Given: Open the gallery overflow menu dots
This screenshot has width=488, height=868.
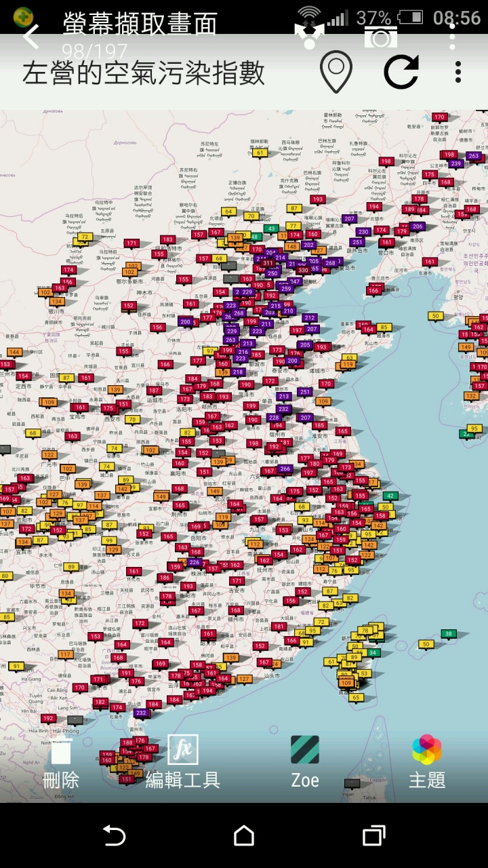Looking at the screenshot, I should point(452,36).
